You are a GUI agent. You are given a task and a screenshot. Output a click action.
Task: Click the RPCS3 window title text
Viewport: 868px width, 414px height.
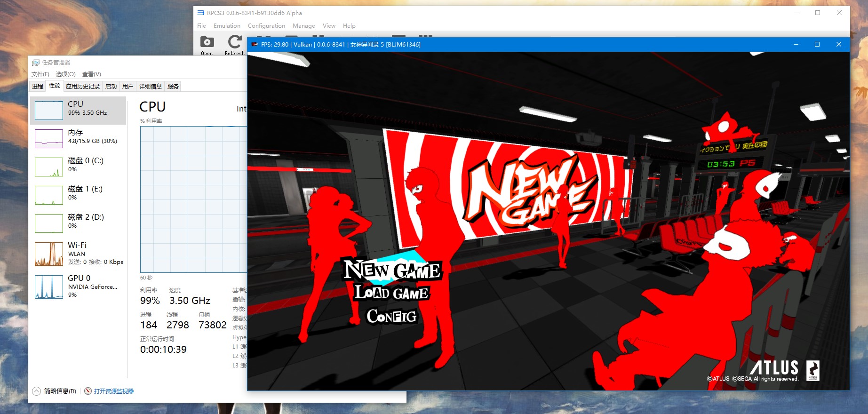255,13
